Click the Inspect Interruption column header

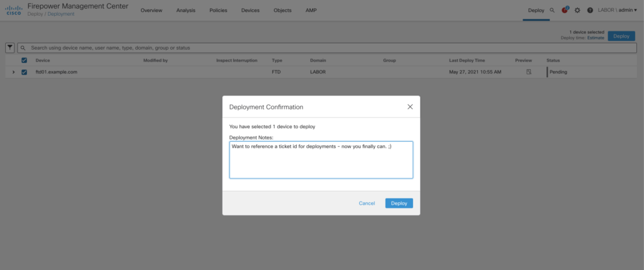click(x=236, y=60)
